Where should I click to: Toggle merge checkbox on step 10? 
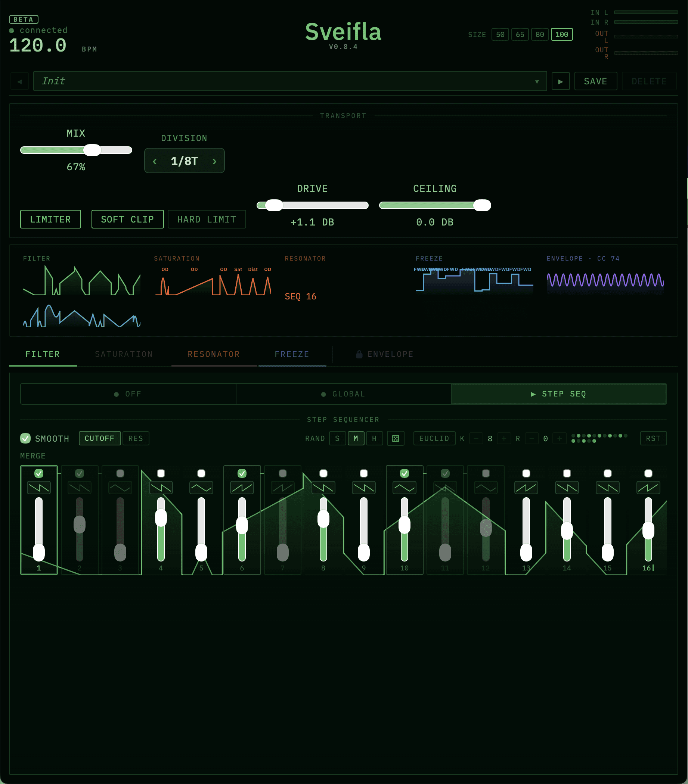point(405,473)
